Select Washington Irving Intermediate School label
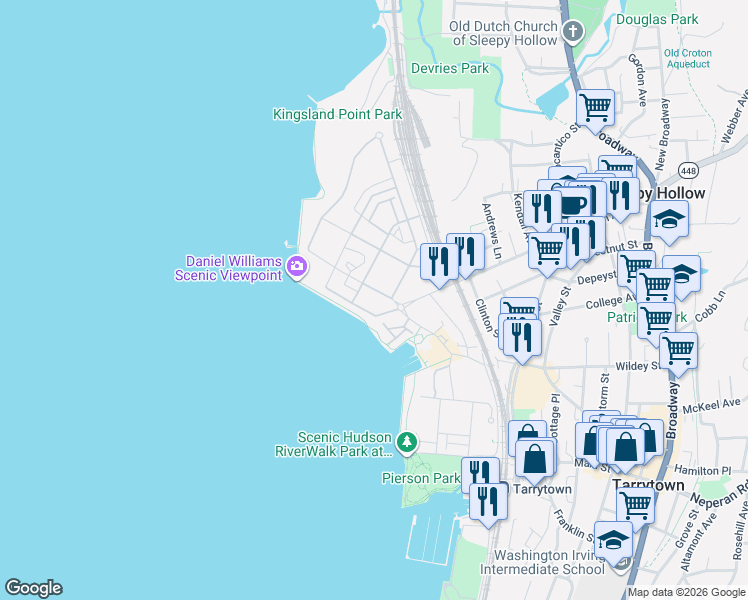The image size is (748, 600). pyautogui.click(x=542, y=562)
